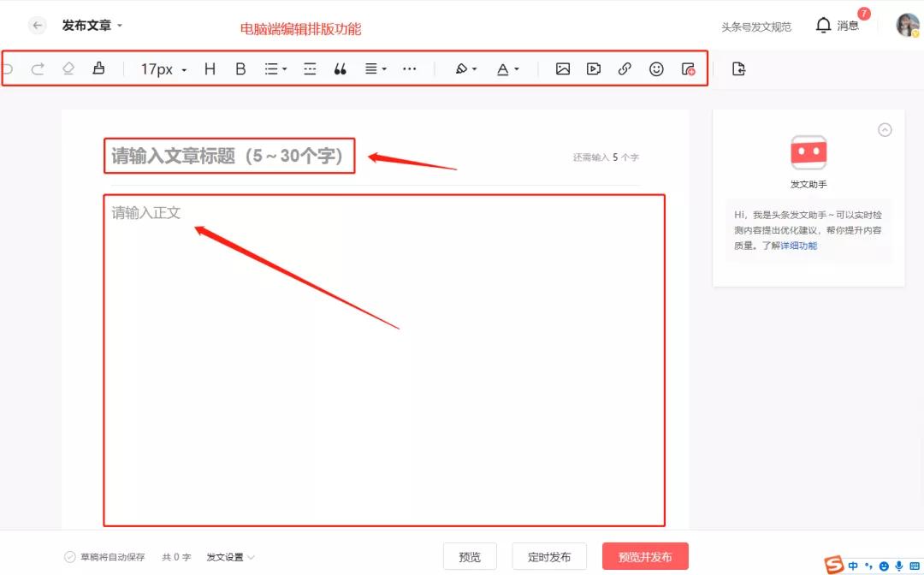Insert a video into the article

coord(593,68)
